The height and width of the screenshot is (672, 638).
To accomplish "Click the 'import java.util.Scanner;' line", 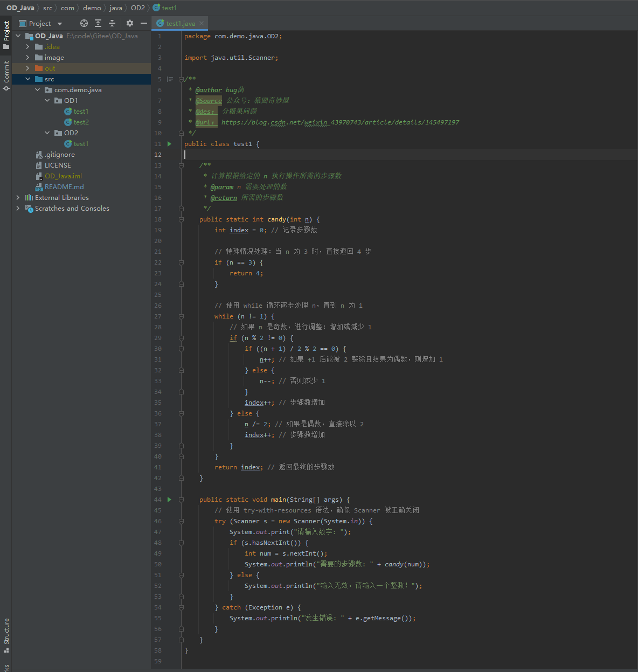I will click(x=231, y=58).
